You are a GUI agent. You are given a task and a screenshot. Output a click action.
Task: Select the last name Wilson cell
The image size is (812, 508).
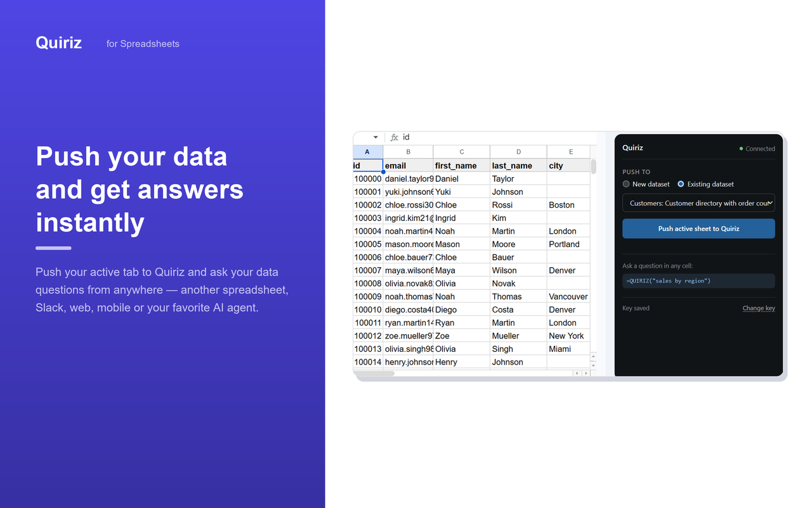coord(518,271)
